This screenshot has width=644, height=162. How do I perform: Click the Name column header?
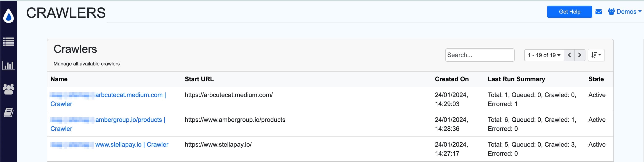pyautogui.click(x=59, y=79)
